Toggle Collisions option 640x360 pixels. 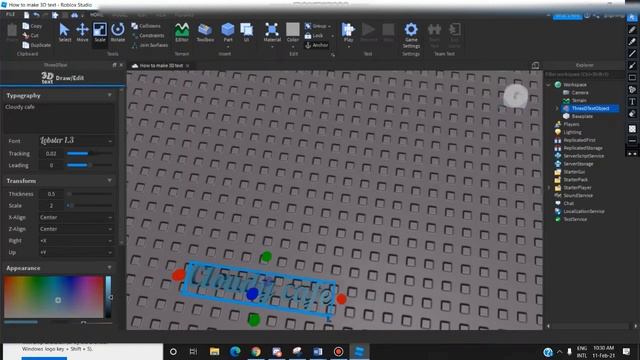[146, 26]
